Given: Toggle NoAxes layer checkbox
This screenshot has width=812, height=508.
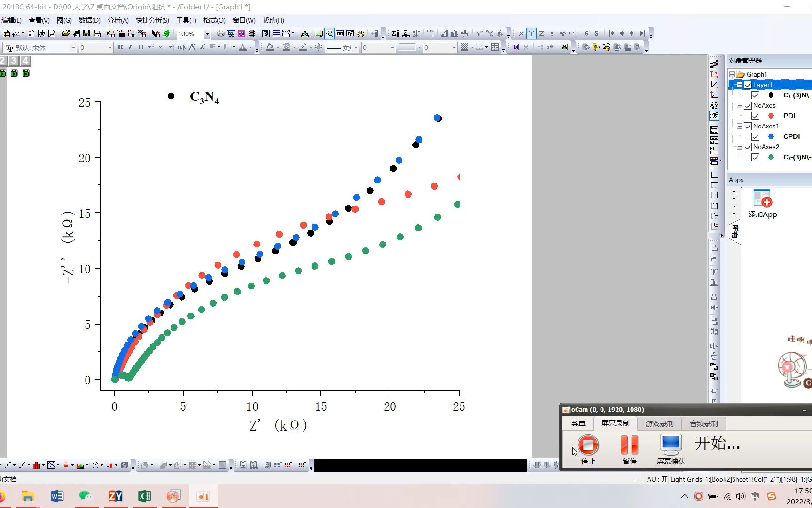Looking at the screenshot, I should [748, 106].
